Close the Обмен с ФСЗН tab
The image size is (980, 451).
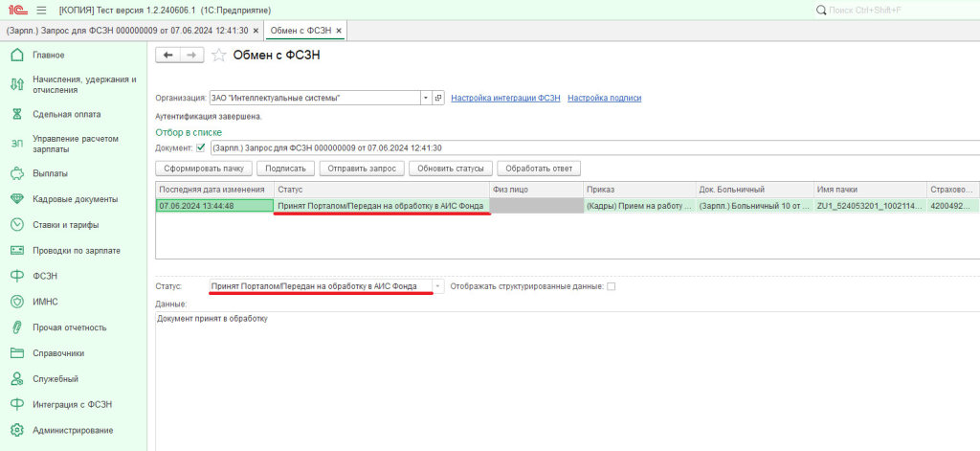click(x=339, y=31)
